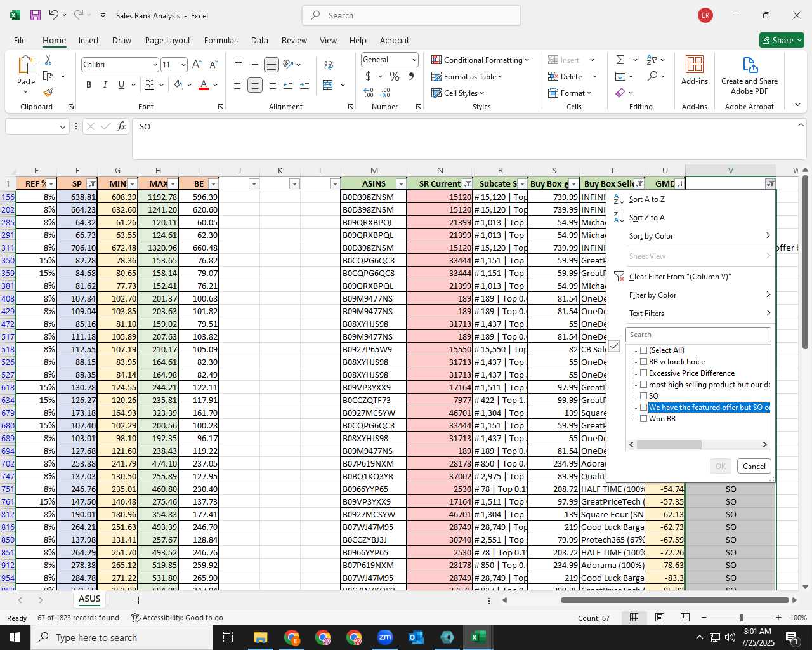Check the 'most high selling product' checkbox

(x=644, y=385)
